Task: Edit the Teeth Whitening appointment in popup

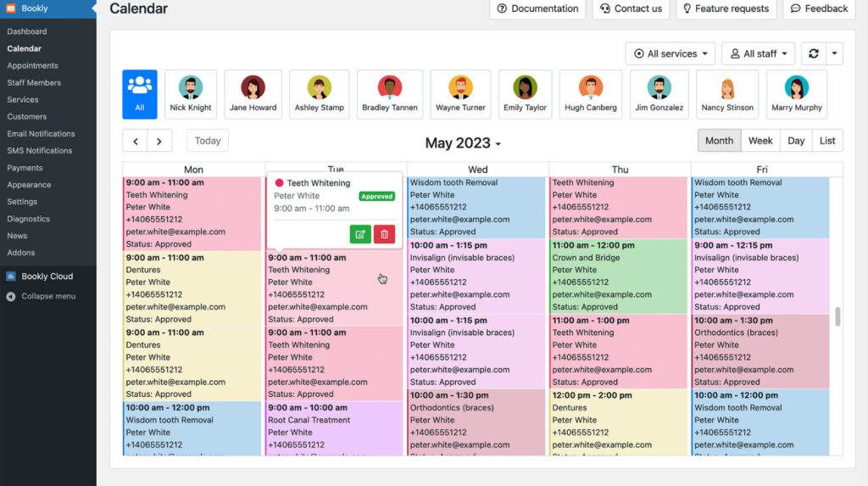Action: click(x=360, y=234)
